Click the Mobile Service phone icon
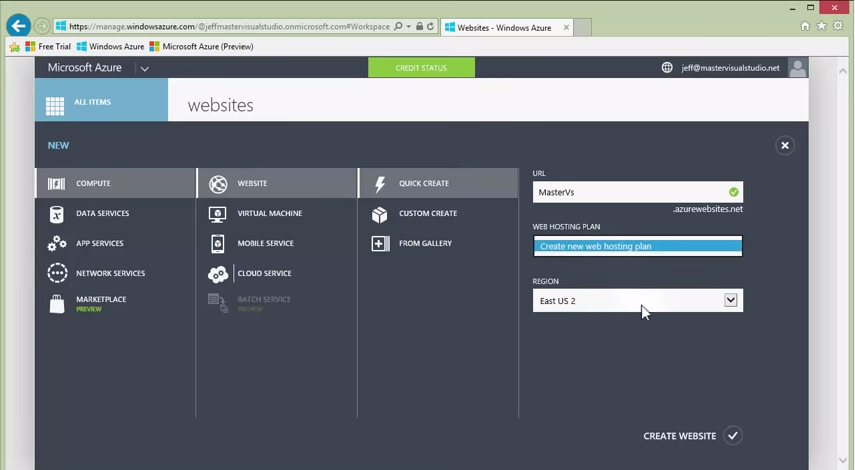This screenshot has height=470, width=855. click(218, 244)
